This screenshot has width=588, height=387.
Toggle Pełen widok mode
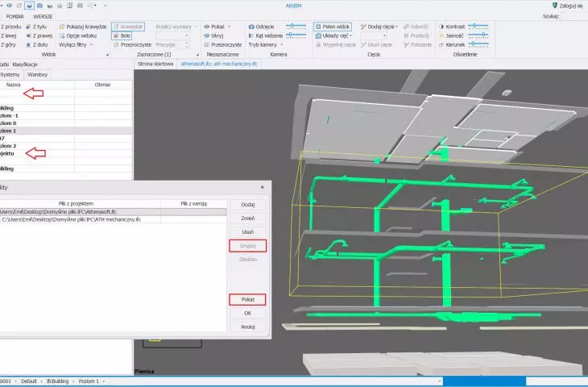tap(332, 27)
